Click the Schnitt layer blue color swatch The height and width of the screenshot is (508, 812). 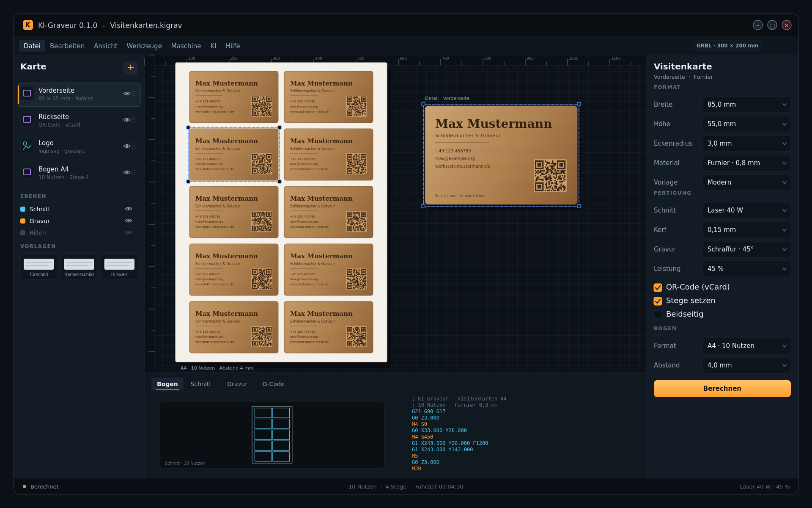pos(23,209)
